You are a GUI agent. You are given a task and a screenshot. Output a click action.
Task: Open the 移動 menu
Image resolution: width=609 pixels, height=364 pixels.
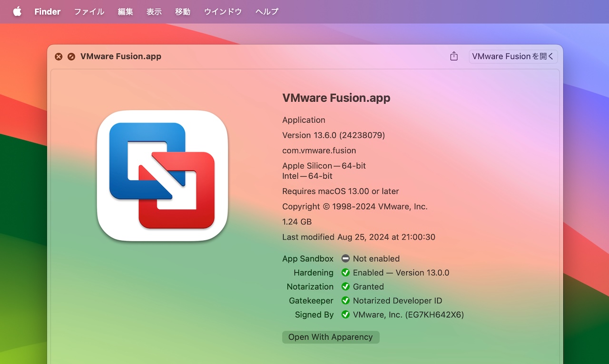[183, 11]
